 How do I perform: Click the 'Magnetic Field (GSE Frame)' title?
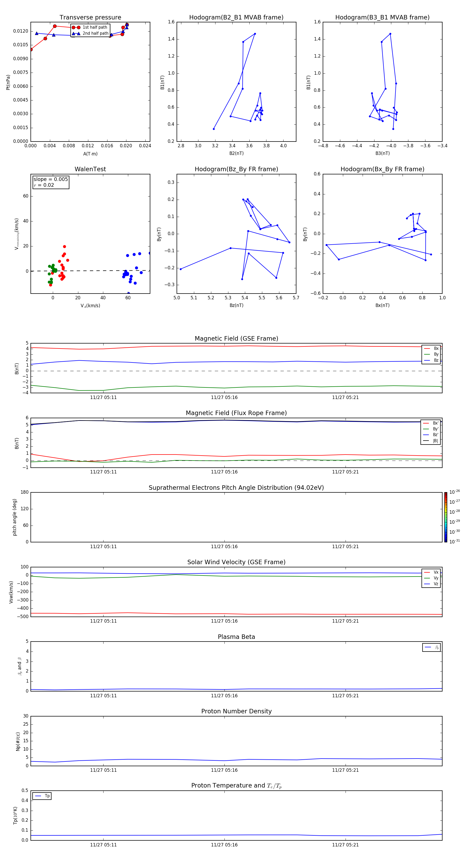tap(236, 339)
